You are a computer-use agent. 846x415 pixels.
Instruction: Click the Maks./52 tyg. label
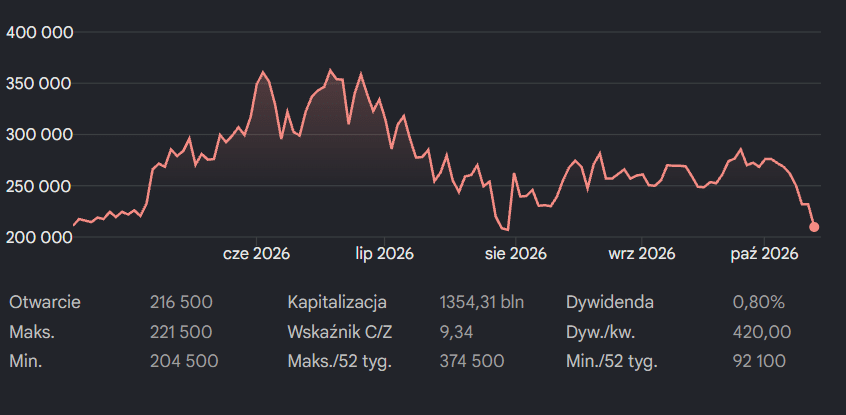click(339, 361)
